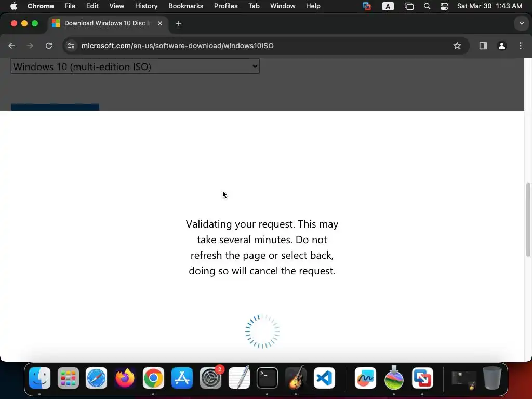Click the dimmed dark blue Confirm button
Viewport: 532px width, 399px height.
(x=55, y=107)
